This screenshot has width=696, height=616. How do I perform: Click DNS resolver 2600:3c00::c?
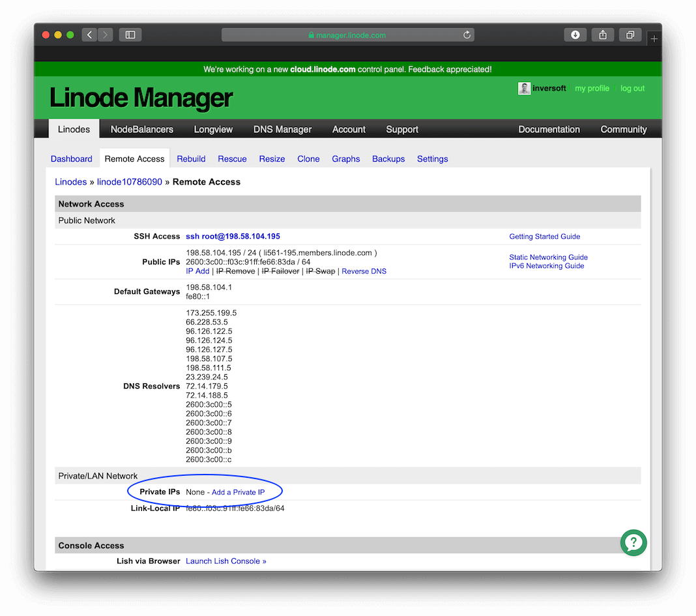[209, 459]
